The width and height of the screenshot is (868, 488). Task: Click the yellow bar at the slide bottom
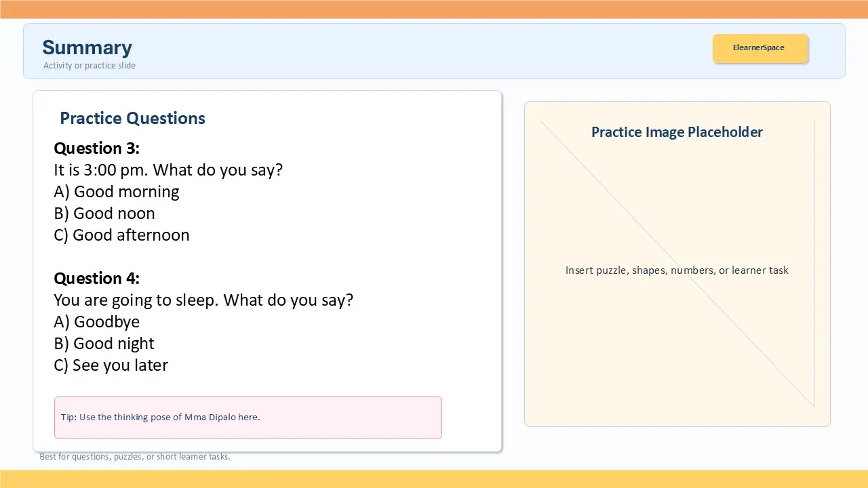tap(434, 479)
